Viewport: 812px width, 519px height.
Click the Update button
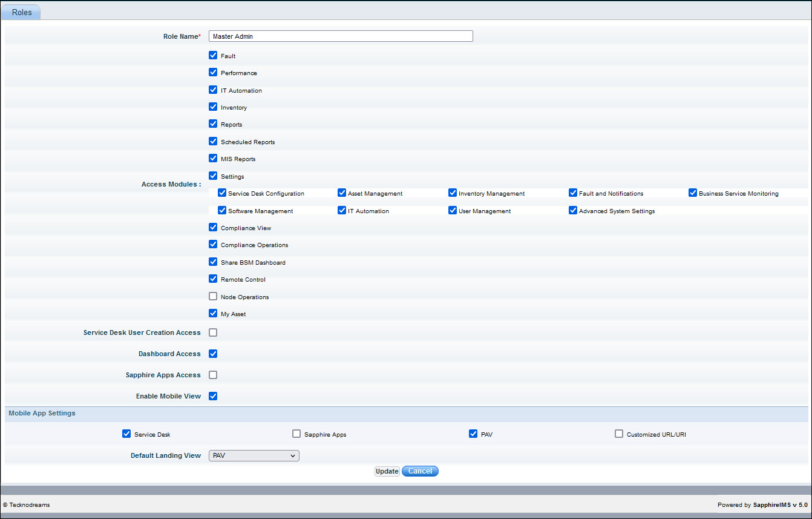pyautogui.click(x=387, y=471)
